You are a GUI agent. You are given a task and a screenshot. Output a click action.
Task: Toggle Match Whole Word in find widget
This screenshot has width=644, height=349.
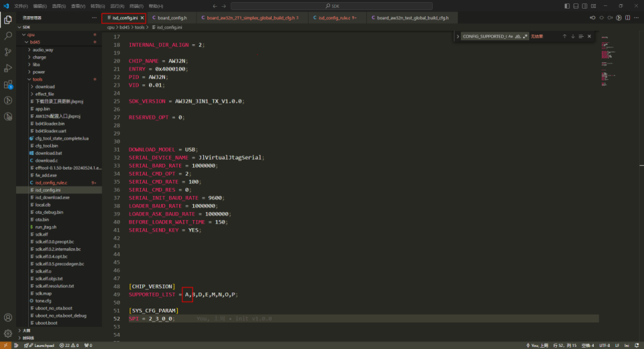[518, 36]
